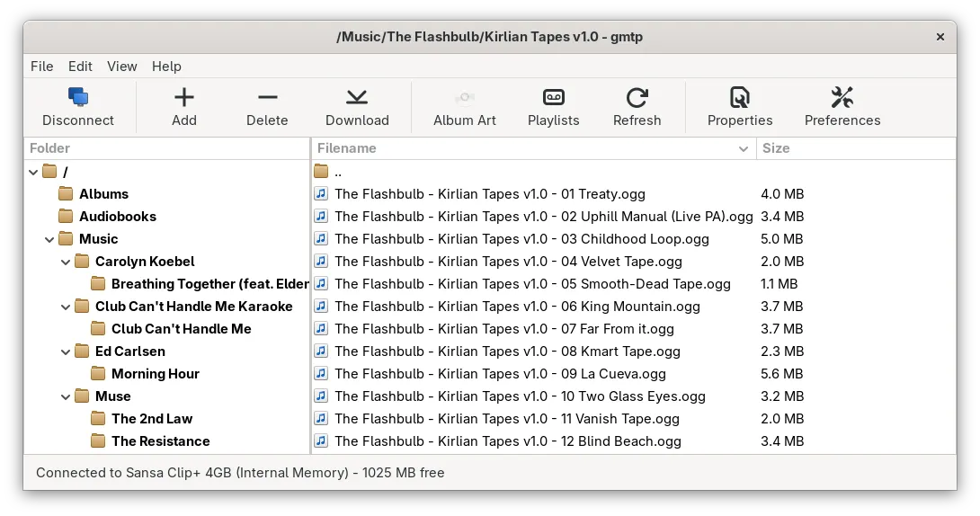This screenshot has width=980, height=516.
Task: Open the Edit menu
Action: [x=80, y=67]
